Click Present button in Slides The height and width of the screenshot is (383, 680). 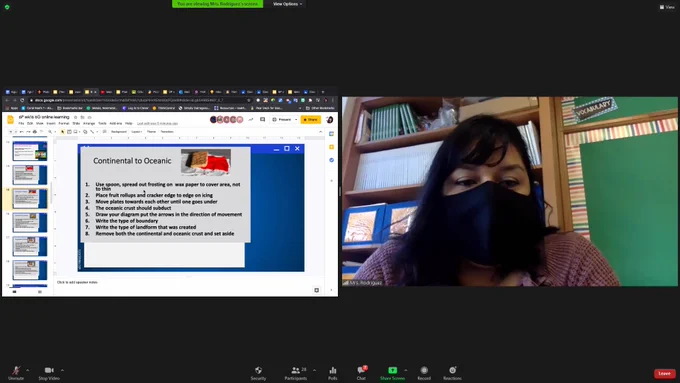[x=282, y=119]
